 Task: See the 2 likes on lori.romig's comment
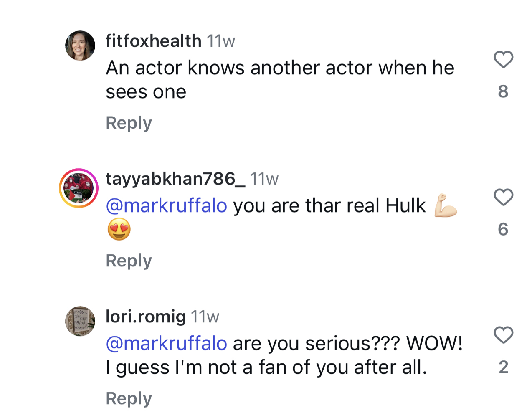(503, 367)
